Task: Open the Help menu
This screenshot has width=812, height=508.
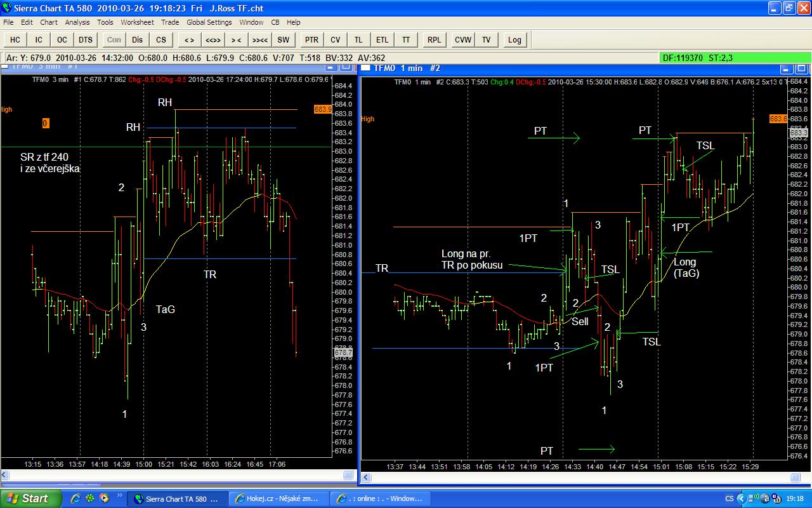Action: coord(293,22)
